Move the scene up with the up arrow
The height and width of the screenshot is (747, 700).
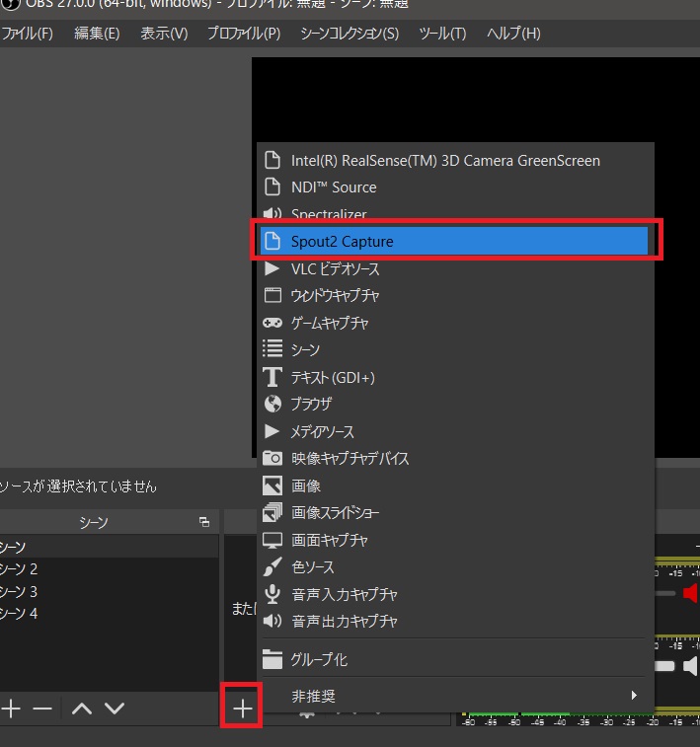click(x=82, y=709)
